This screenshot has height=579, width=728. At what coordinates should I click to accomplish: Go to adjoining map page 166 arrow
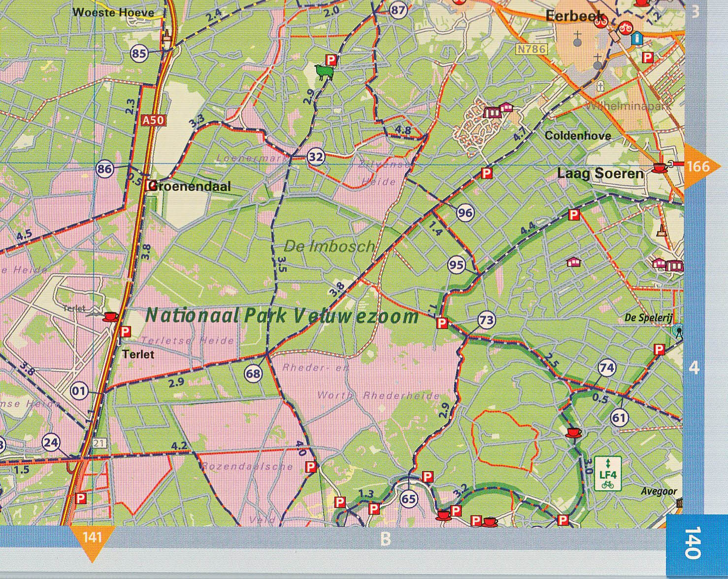point(701,167)
